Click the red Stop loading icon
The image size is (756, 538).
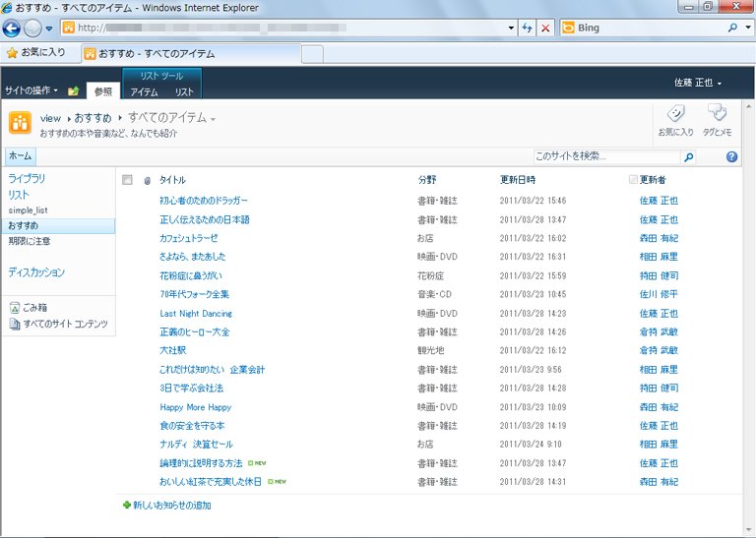[545, 28]
